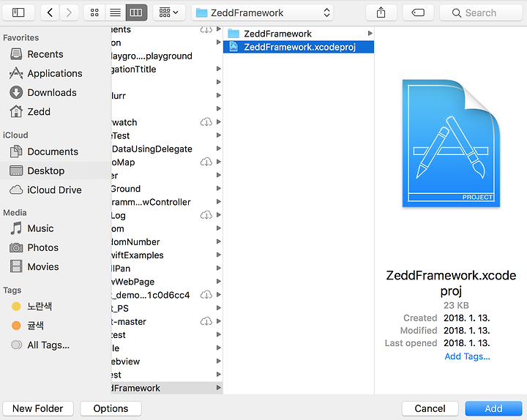Click the New Folder button

point(38,408)
